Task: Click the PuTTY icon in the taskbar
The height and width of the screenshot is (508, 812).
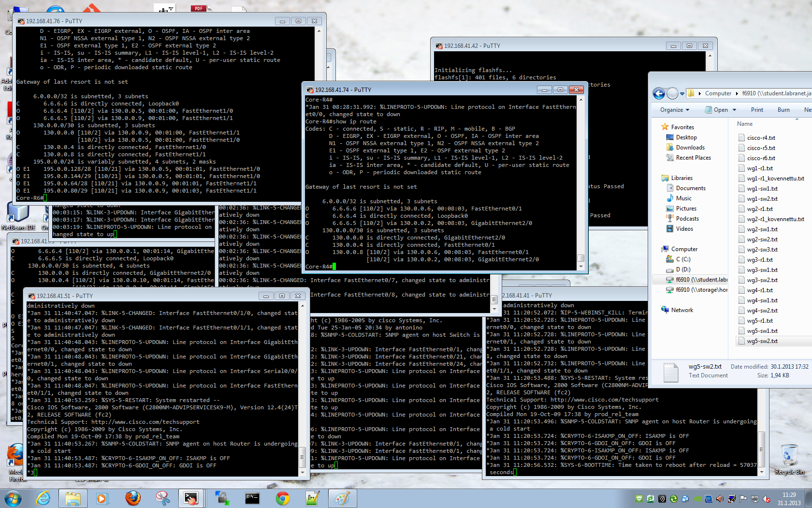Action: [191, 498]
